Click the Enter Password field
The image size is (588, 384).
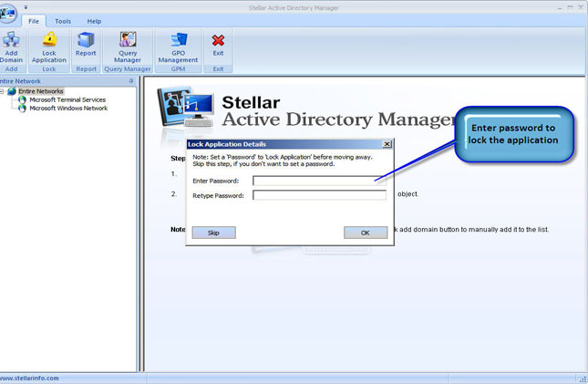click(x=319, y=181)
